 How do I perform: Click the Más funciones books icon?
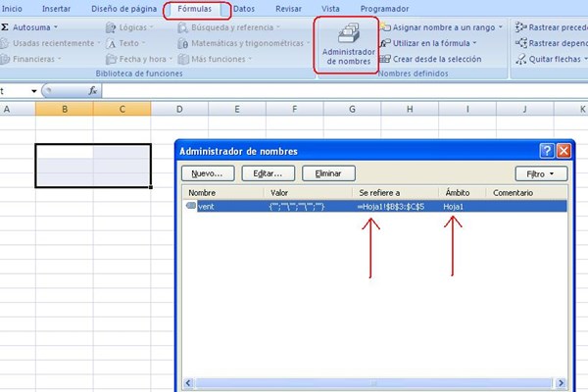pos(183,59)
